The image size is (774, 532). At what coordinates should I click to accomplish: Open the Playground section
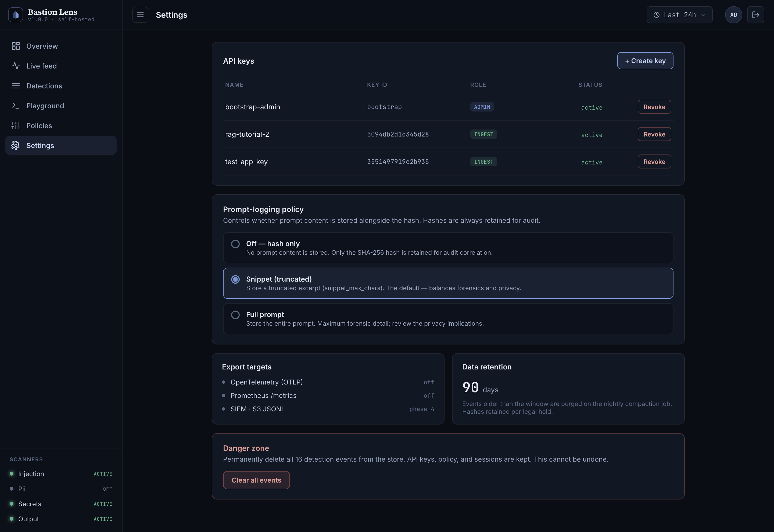click(61, 106)
